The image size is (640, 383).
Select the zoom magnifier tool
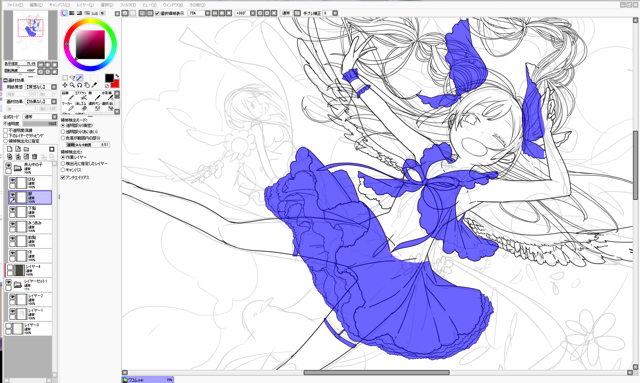point(72,85)
